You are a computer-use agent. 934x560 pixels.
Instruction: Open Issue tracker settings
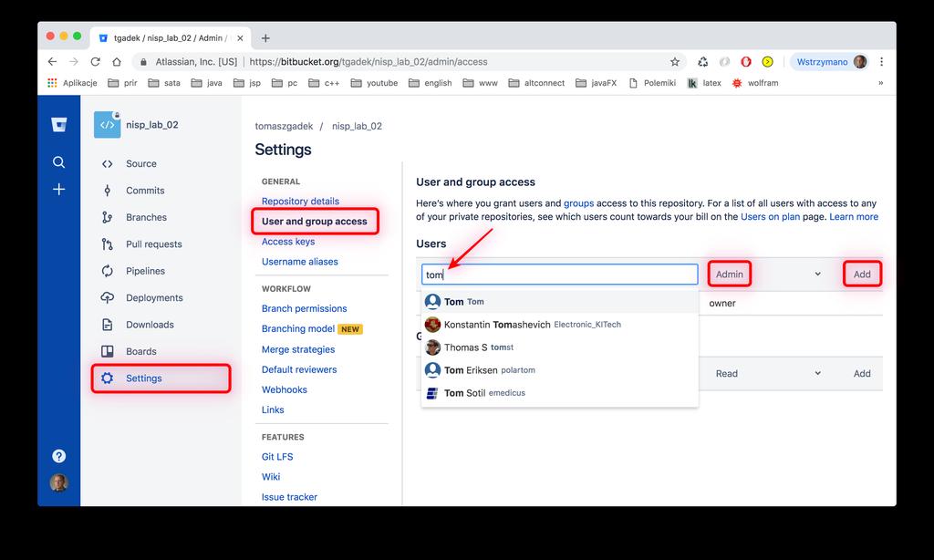289,497
